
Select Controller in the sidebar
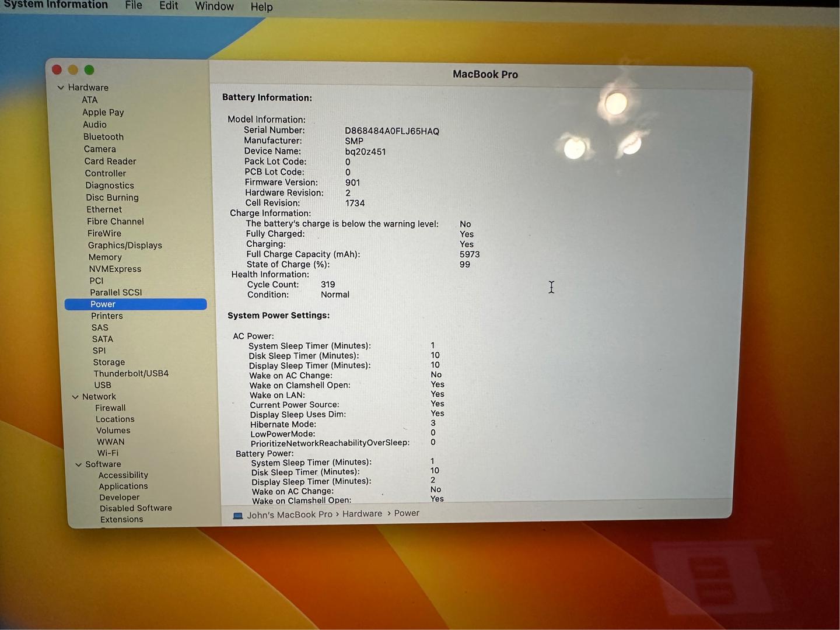tap(106, 173)
